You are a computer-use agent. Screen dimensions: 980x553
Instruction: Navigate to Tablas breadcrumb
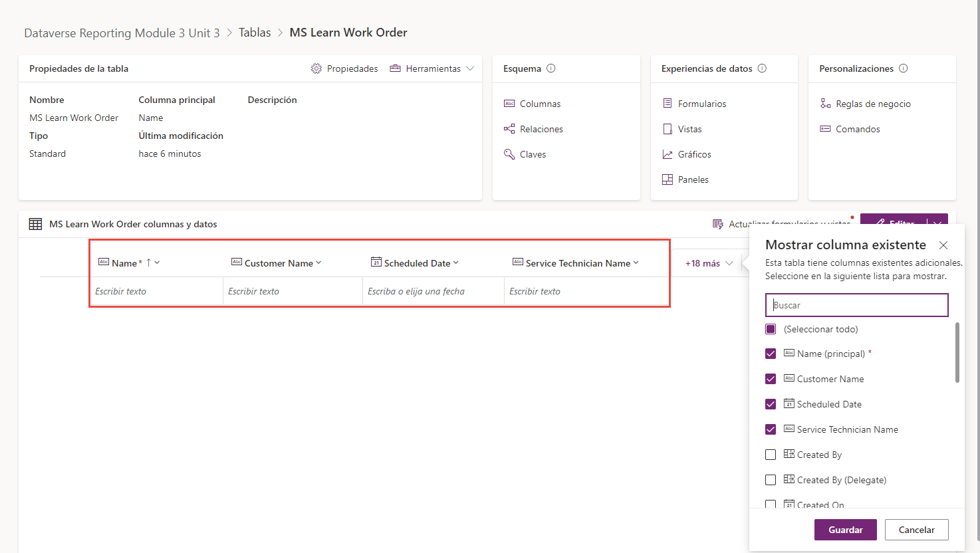pyautogui.click(x=255, y=33)
